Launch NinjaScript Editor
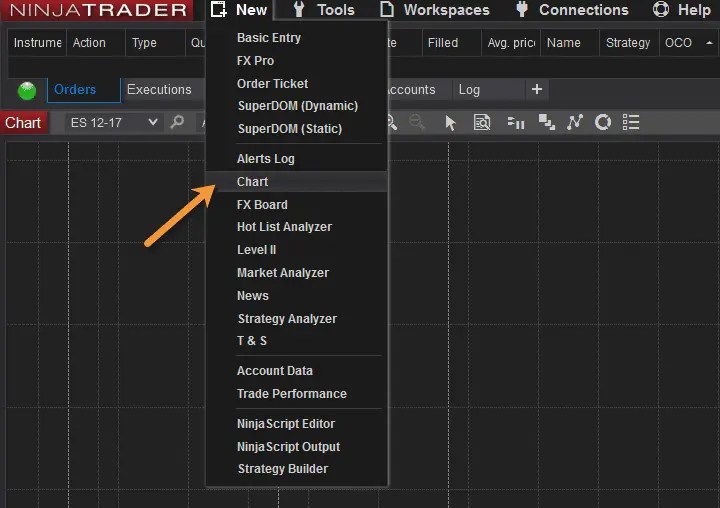Screen dimensions: 720x508 tap(296, 423)
